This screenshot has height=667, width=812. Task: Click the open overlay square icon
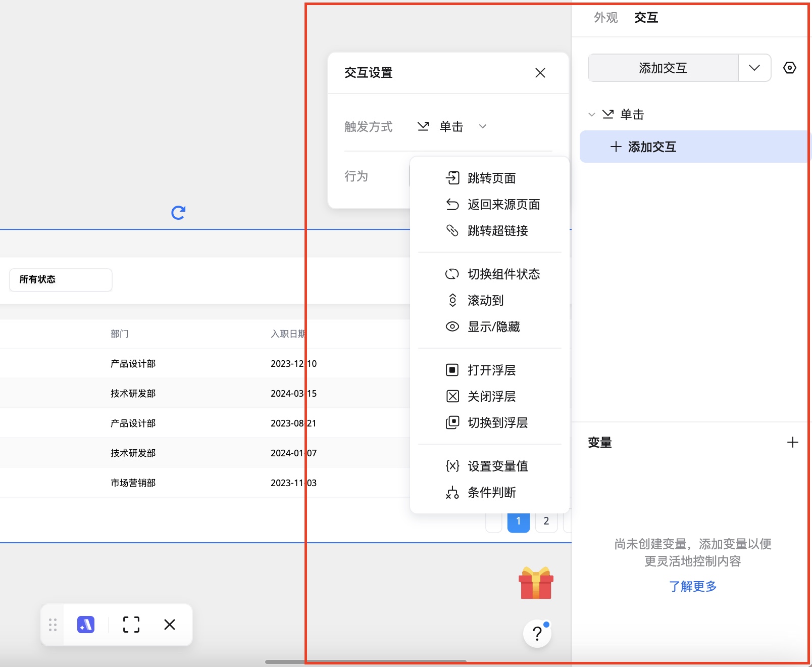coord(452,370)
